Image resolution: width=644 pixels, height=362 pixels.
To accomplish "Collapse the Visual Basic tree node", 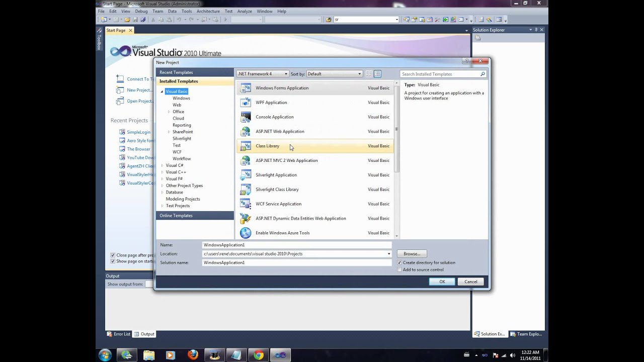I will (x=162, y=92).
